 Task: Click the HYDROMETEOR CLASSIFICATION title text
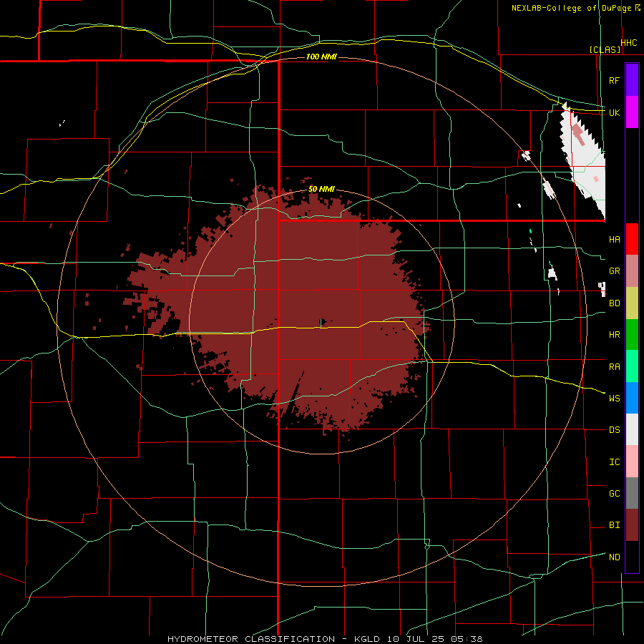[251, 639]
